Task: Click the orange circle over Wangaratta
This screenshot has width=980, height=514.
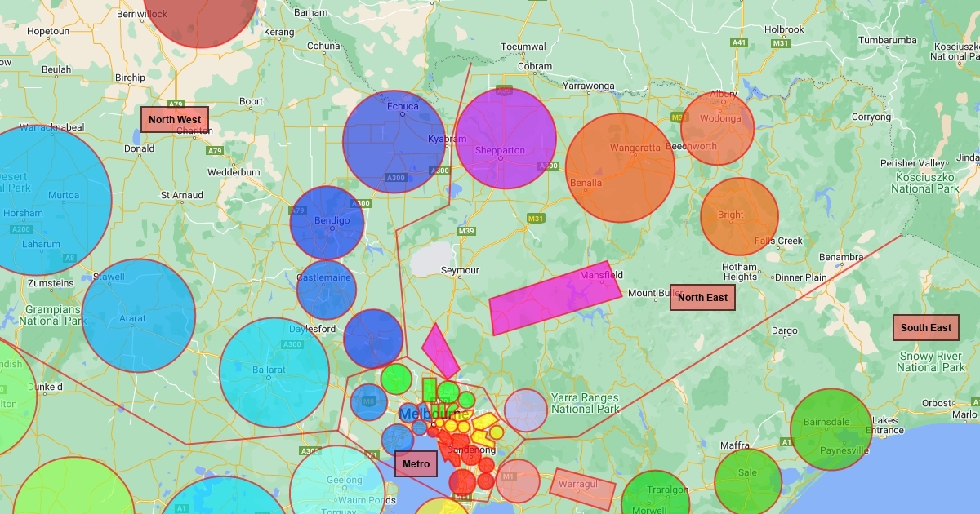Action: point(620,167)
